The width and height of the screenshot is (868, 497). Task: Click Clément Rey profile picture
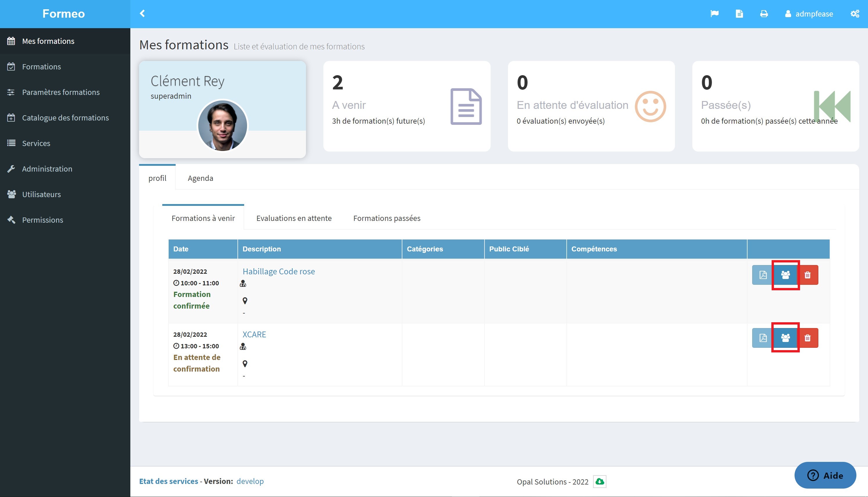[x=223, y=125]
